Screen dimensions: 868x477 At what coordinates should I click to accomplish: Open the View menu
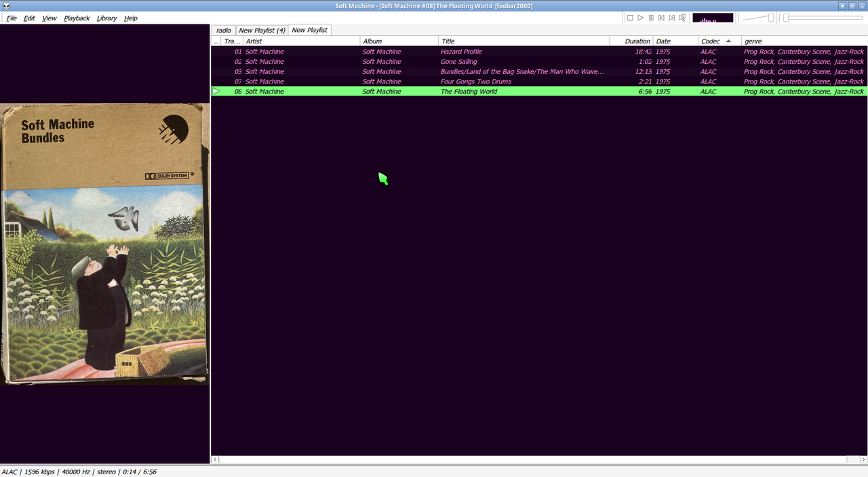point(50,18)
